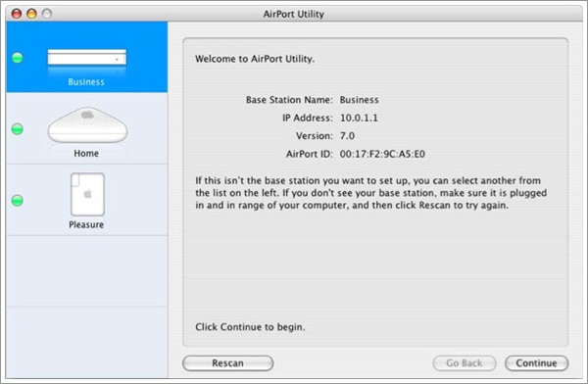Click the Version value 7.0

(x=347, y=136)
